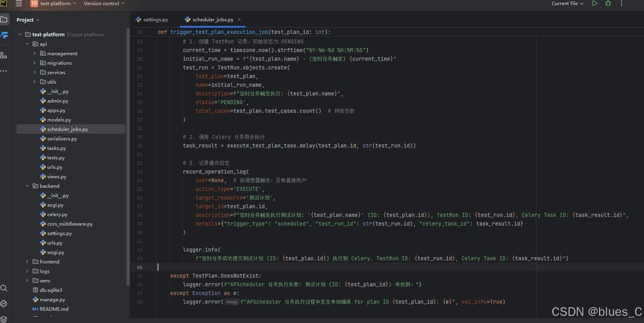Viewport: 644px width, 323px height.
Task: Open serializers.py from the project tree
Action: (x=59, y=139)
